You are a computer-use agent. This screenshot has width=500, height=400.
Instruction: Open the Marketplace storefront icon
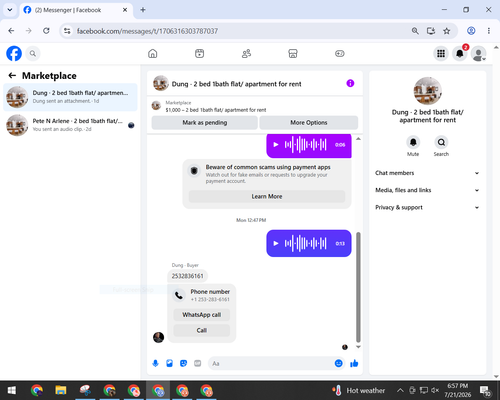click(x=293, y=53)
